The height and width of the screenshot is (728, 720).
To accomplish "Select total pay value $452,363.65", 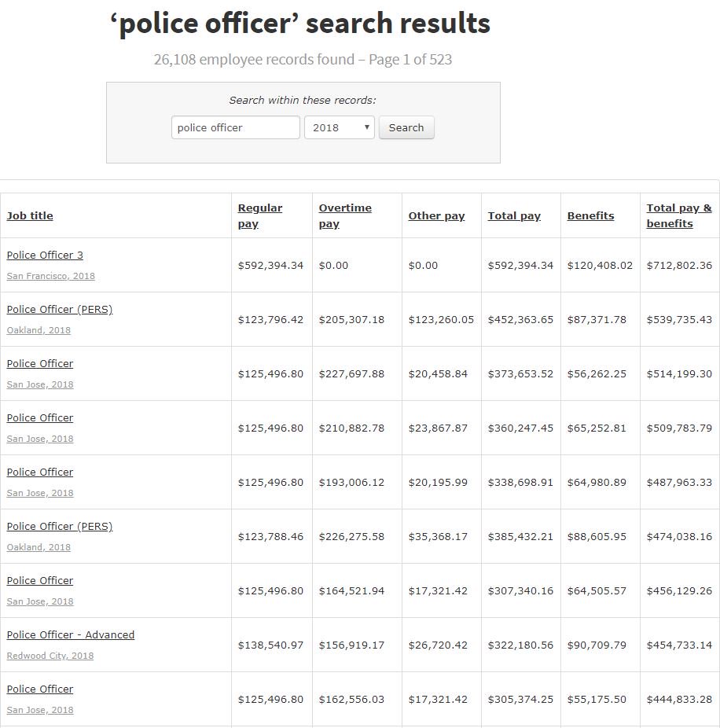I will (x=520, y=319).
